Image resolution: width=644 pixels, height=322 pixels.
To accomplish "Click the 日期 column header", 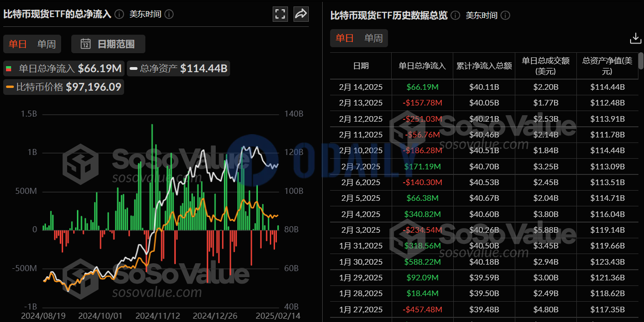I will tap(361, 66).
